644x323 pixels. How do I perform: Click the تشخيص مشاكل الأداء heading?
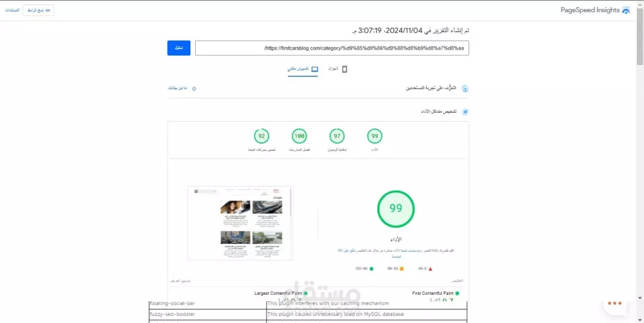tap(439, 111)
